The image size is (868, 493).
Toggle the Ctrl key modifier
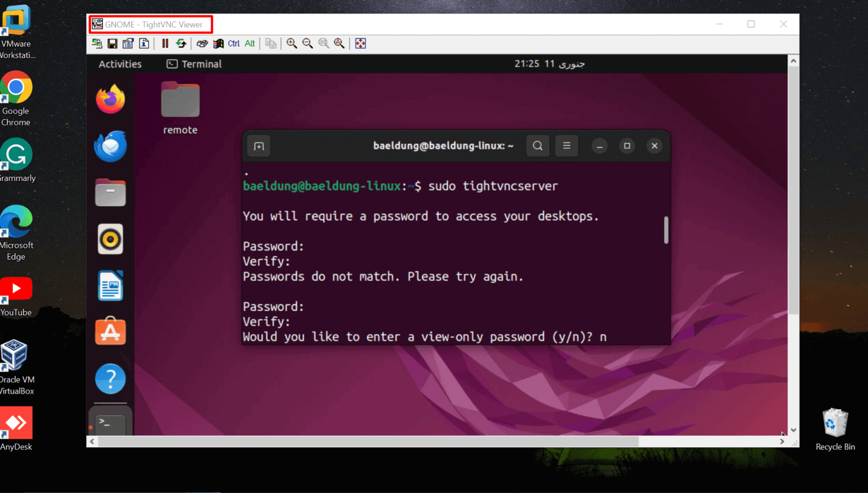coord(233,43)
